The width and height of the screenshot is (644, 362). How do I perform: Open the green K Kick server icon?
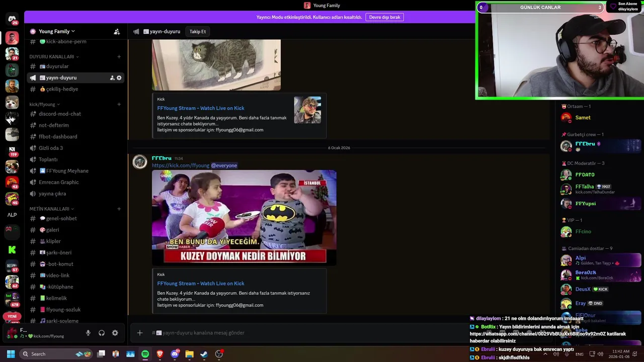12,249
